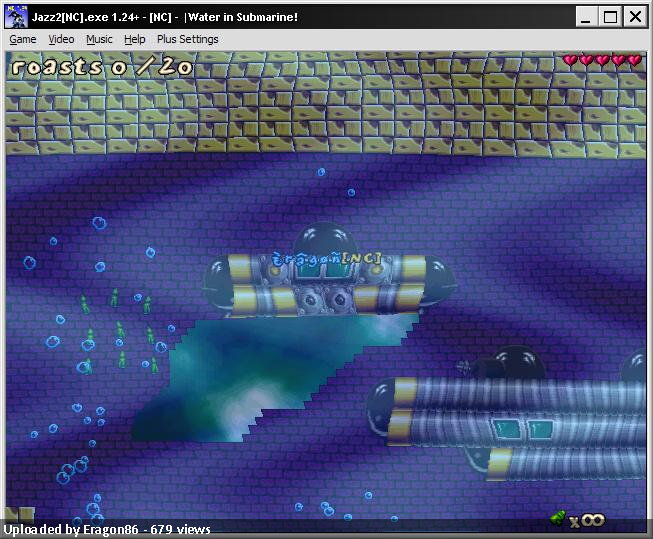Open the Video menu
The width and height of the screenshot is (653, 539).
61,39
